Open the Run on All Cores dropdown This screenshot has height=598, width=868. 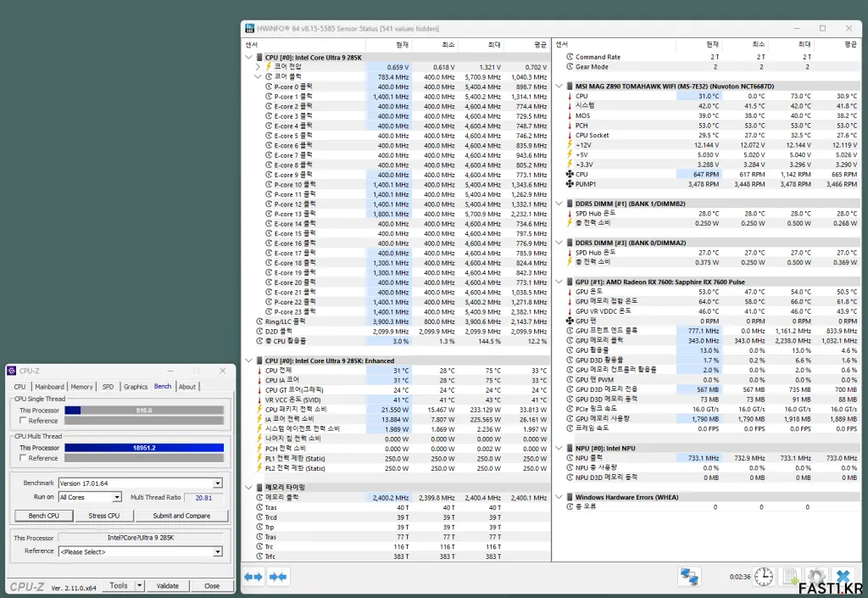tap(117, 497)
